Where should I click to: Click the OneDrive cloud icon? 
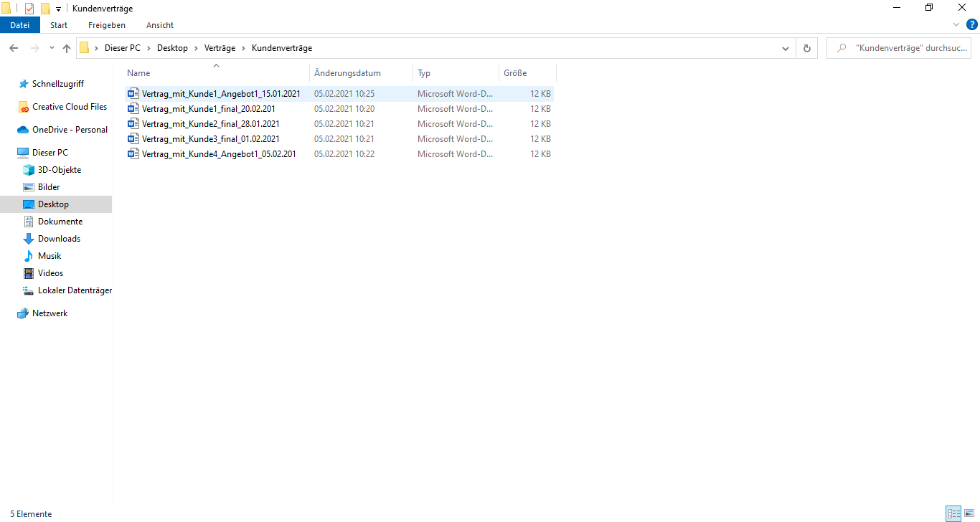click(x=24, y=130)
